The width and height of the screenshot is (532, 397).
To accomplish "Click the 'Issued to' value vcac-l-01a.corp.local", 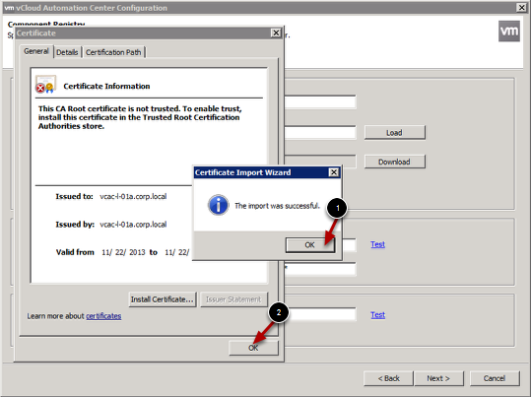I will [x=133, y=196].
